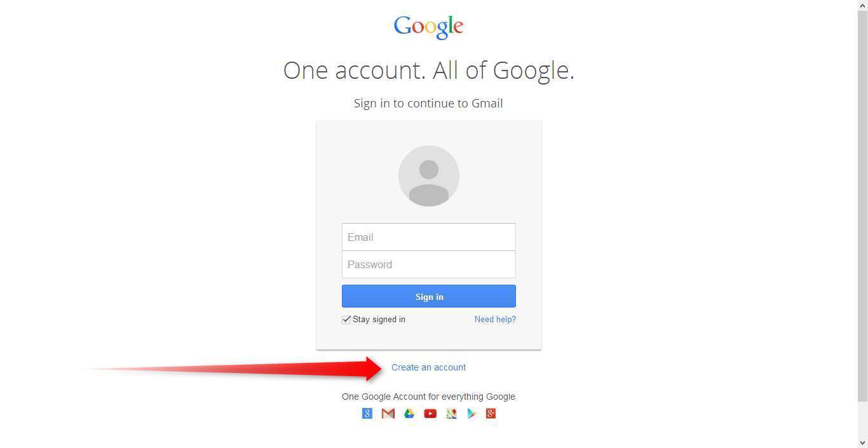The height and width of the screenshot is (448, 868).
Task: Open the Gmail envelope icon
Action: coord(388,414)
